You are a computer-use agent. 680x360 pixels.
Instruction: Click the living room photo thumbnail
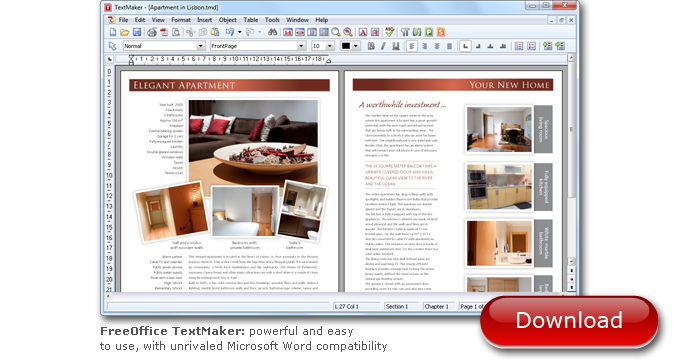[x=499, y=129]
